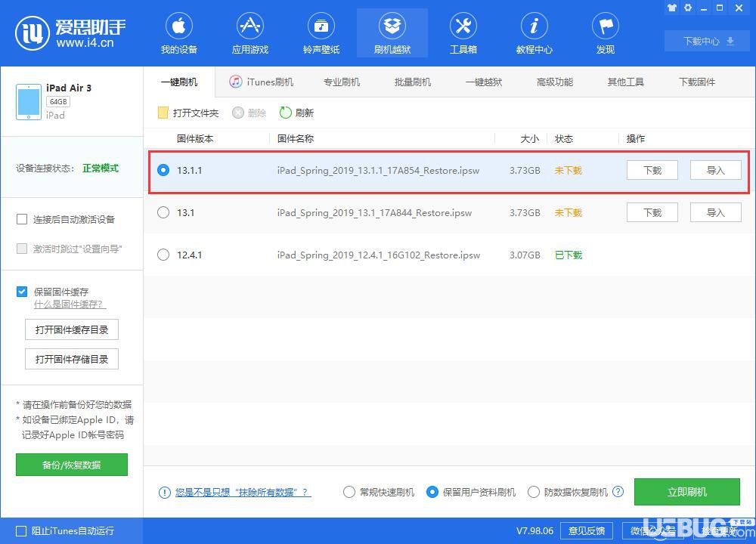
Task: Click the help question mark beside 防数据恢复刷机
Action: 618,491
